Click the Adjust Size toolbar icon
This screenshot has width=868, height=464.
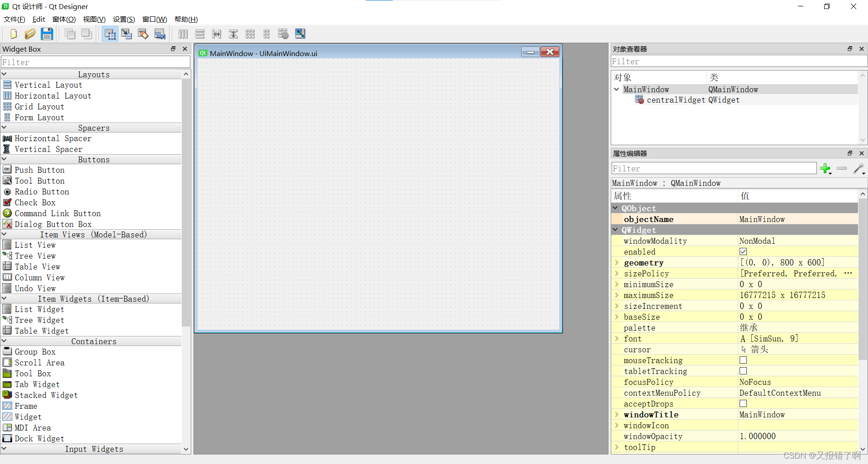tap(300, 34)
